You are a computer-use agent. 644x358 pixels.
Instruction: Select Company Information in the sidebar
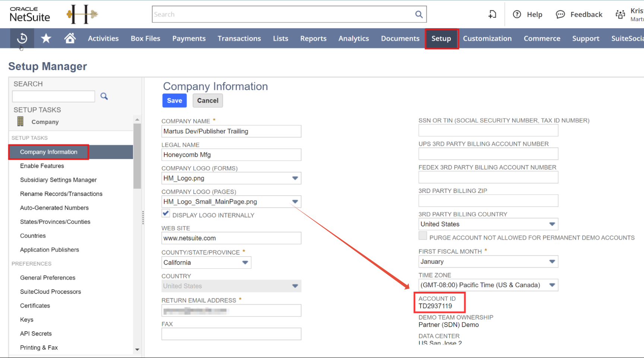[71, 152]
